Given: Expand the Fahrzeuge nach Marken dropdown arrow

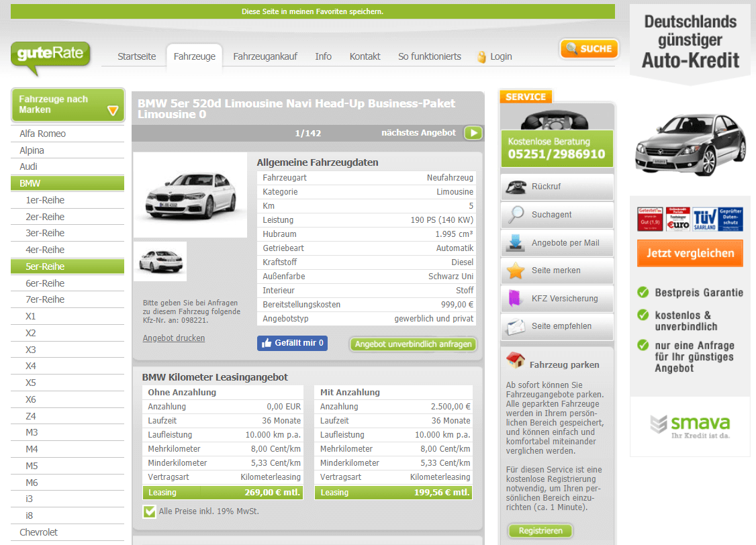Looking at the screenshot, I should (113, 111).
